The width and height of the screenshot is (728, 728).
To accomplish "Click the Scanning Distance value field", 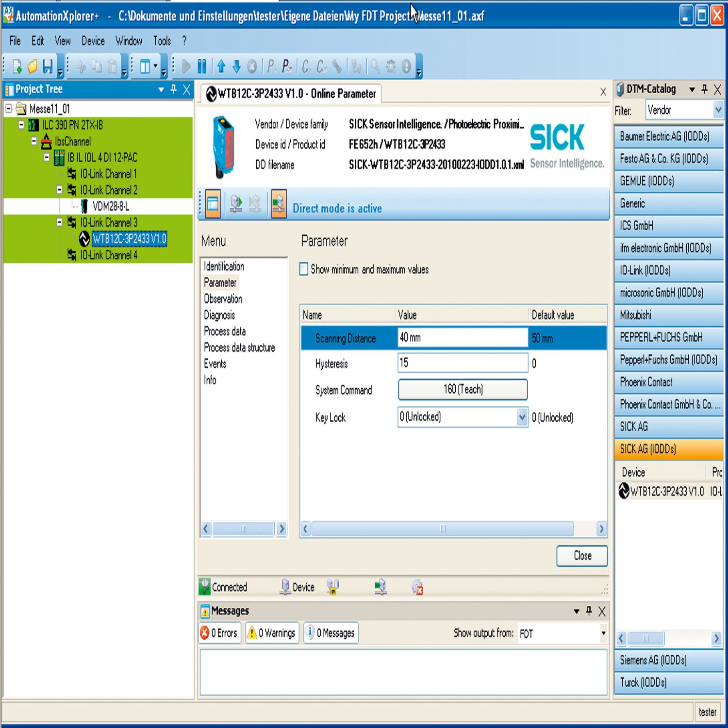I will coord(463,337).
